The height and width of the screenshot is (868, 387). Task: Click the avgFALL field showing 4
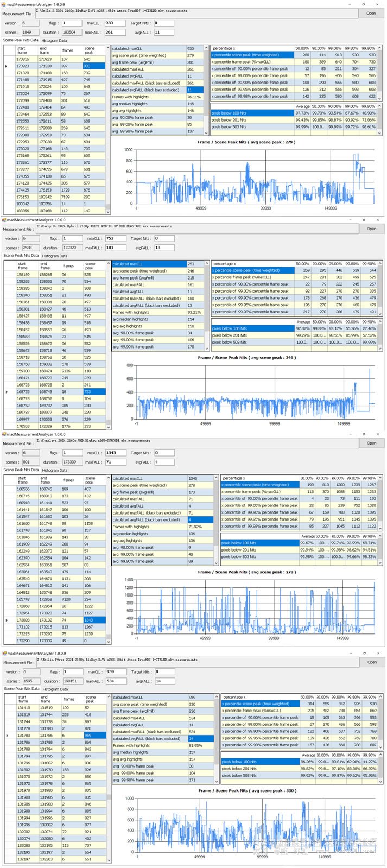pyautogui.click(x=164, y=462)
